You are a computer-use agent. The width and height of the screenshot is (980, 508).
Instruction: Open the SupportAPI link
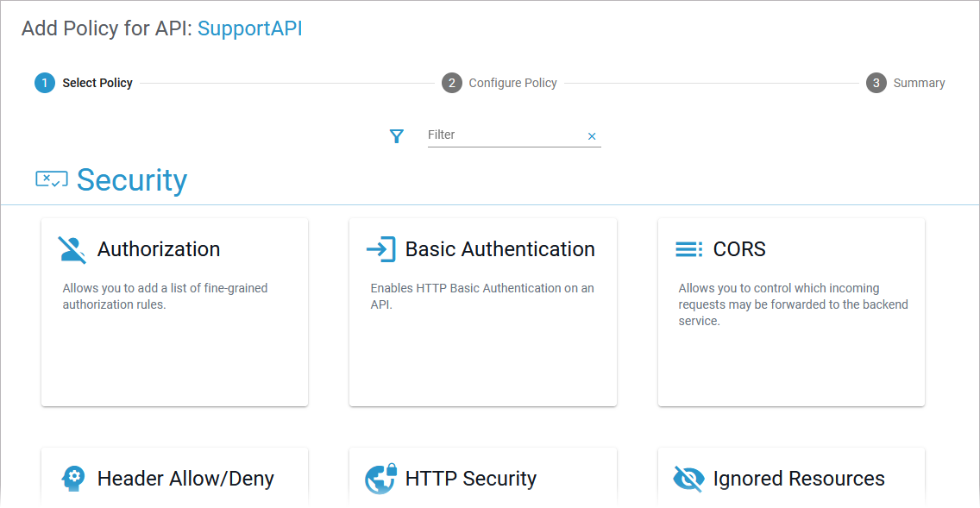tap(249, 28)
